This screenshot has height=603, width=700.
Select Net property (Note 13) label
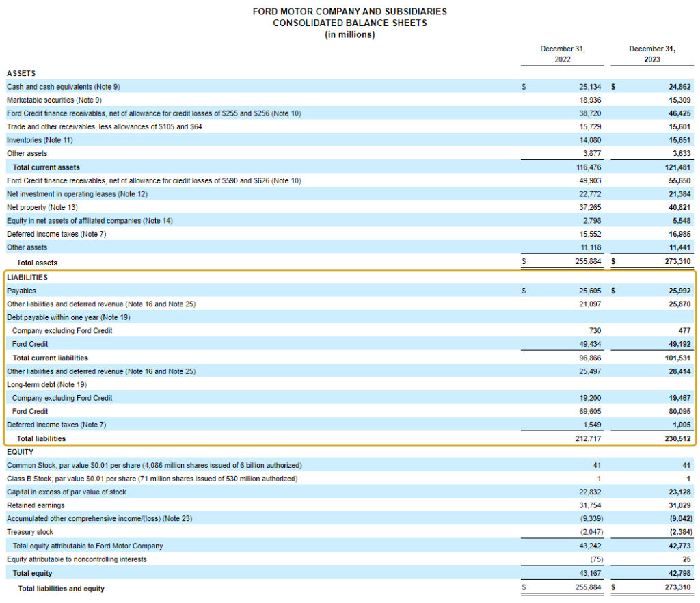point(42,207)
